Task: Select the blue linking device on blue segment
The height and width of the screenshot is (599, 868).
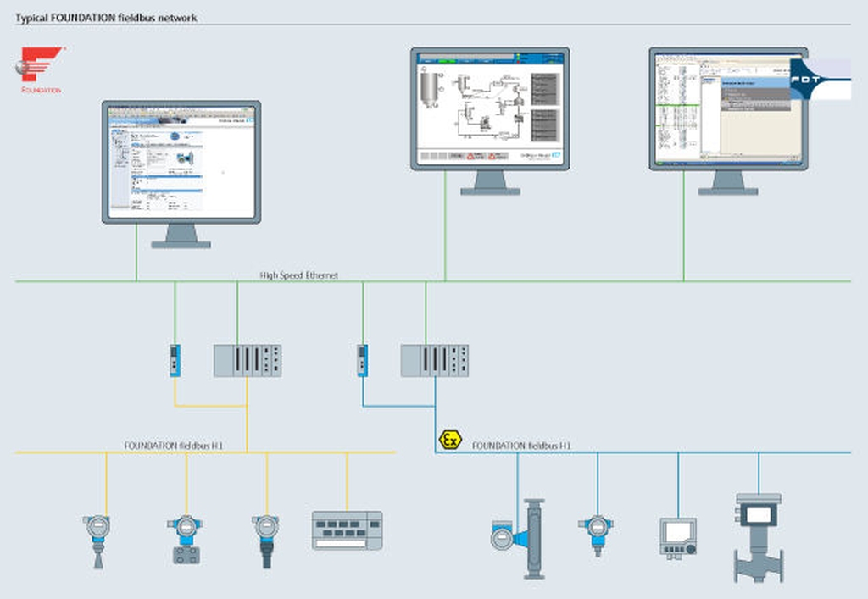Action: tap(363, 361)
